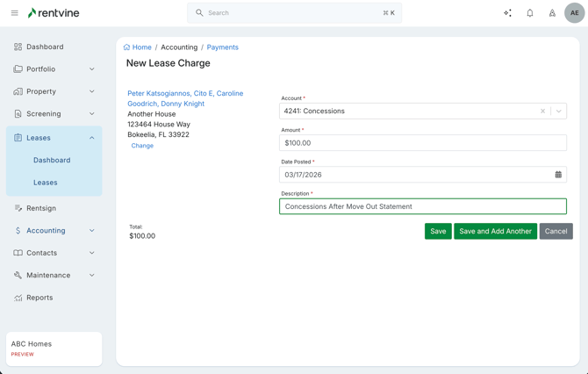Open Rentsign from the sidebar
588x374 pixels.
click(41, 208)
